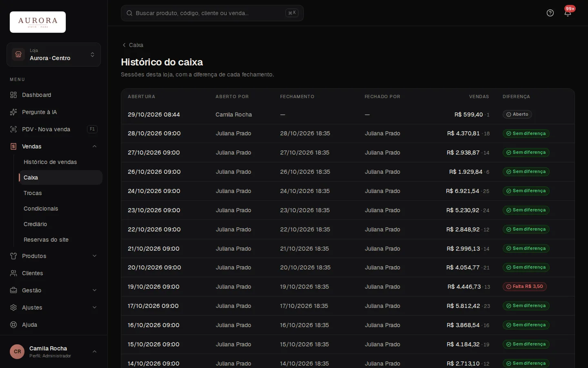Click the PDV barcode scanner icon
The width and height of the screenshot is (588, 368).
coord(13,129)
